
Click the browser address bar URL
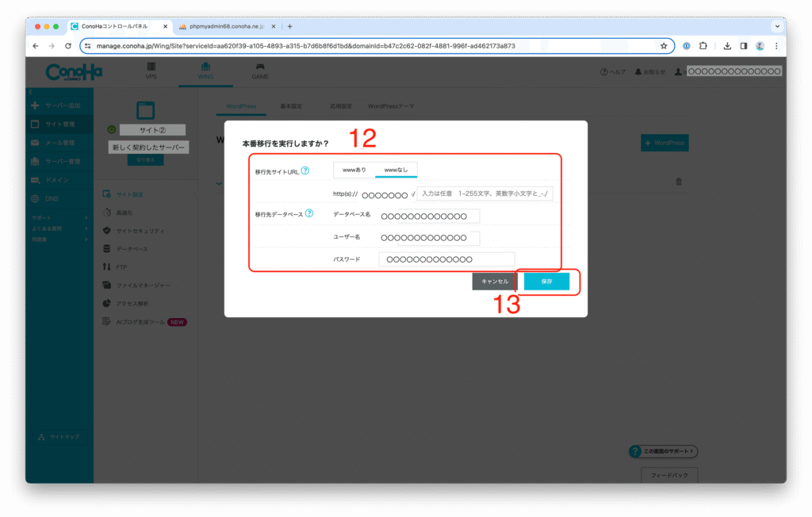tap(305, 46)
